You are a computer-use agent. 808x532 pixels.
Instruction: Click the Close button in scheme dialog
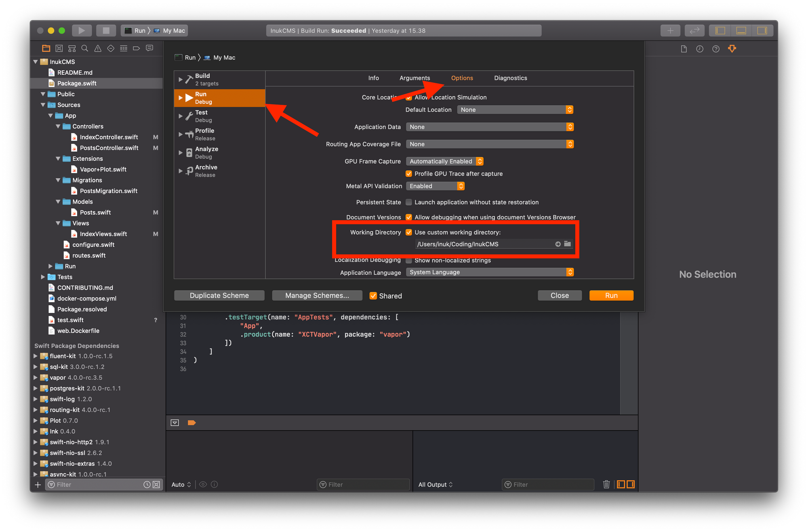(x=560, y=296)
